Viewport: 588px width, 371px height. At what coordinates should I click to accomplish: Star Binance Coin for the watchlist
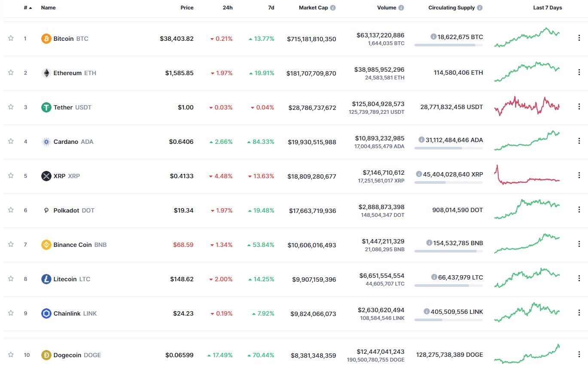coord(11,244)
